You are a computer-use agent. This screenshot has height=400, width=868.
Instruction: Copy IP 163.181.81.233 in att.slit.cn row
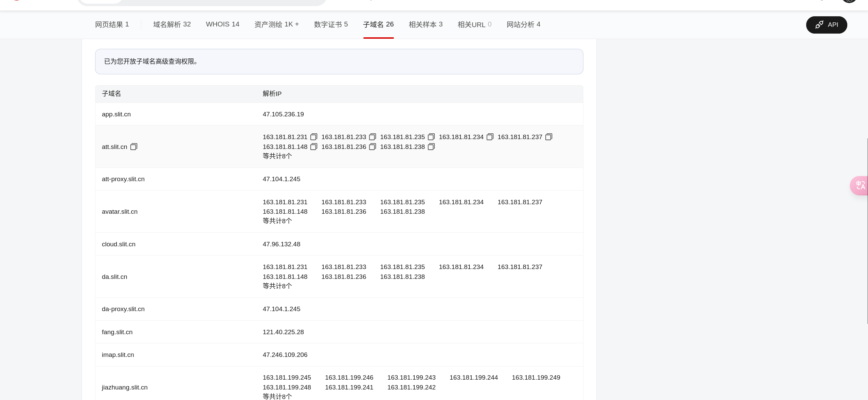coord(373,137)
